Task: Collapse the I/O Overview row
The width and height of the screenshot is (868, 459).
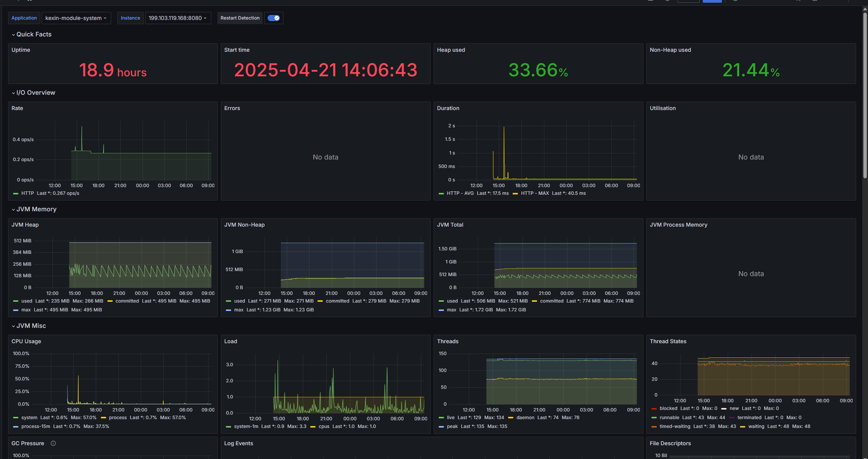Action: coord(33,92)
